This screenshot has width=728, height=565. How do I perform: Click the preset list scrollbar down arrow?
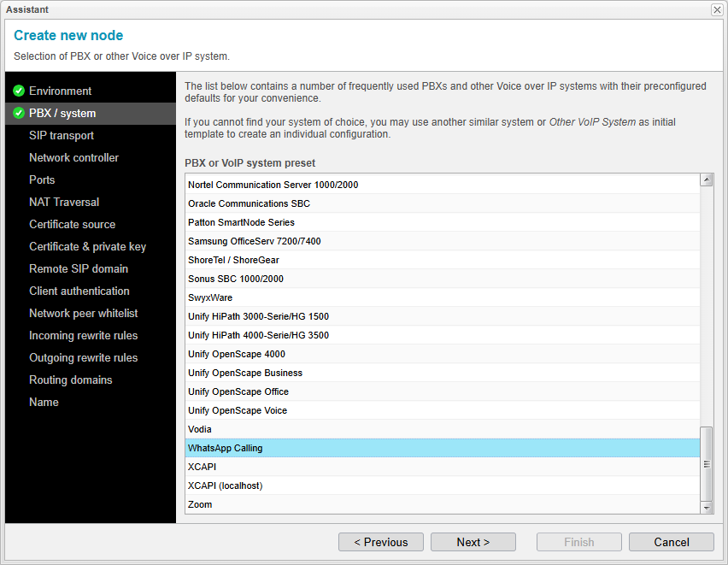[707, 508]
